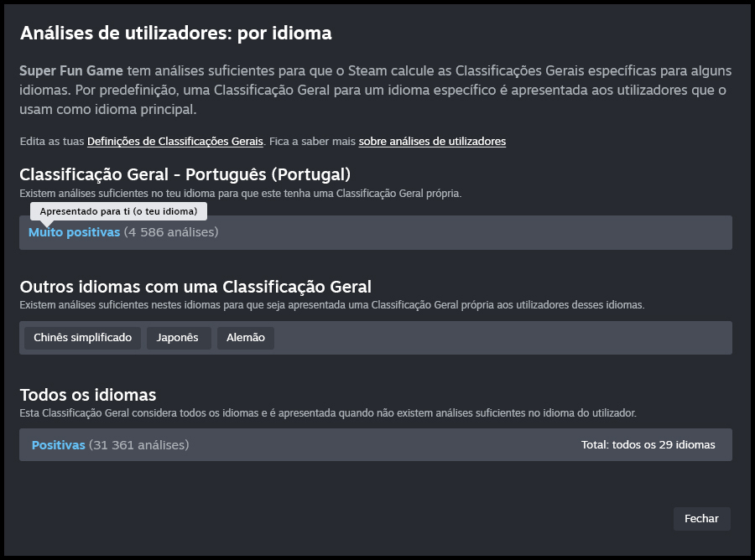
Task: Click the 'Classificação Geral - Português (Portugal)' heading
Action: pyautogui.click(x=185, y=174)
